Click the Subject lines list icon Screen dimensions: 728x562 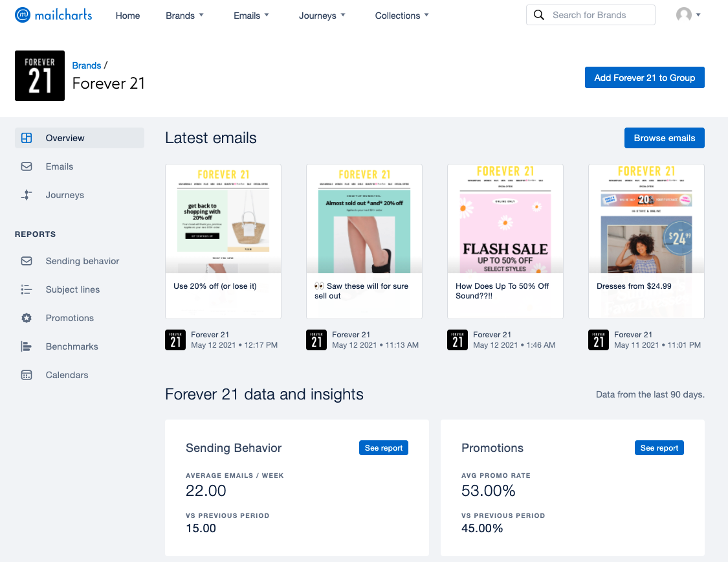coord(27,289)
